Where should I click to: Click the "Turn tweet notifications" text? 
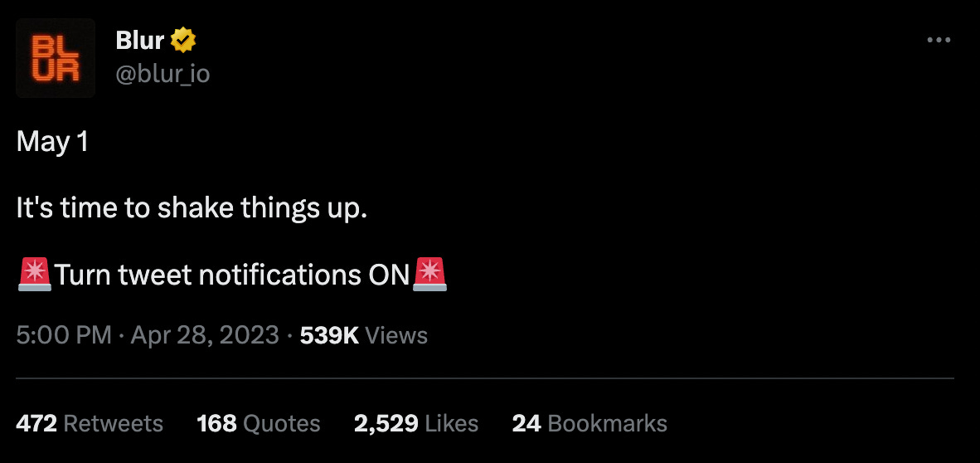coord(207,275)
